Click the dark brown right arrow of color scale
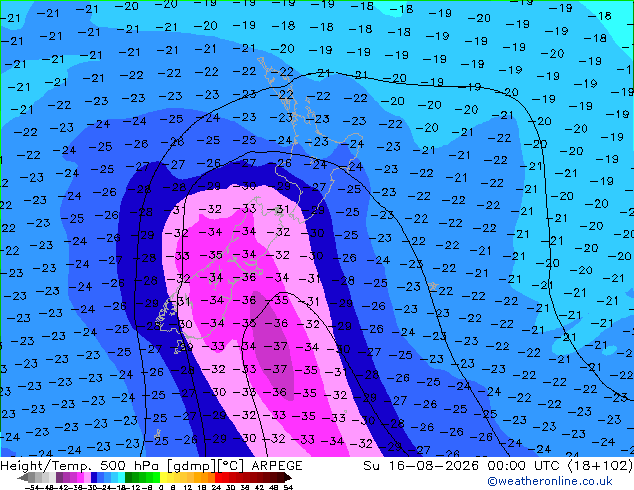This screenshot has width=634, height=490. tap(287, 478)
